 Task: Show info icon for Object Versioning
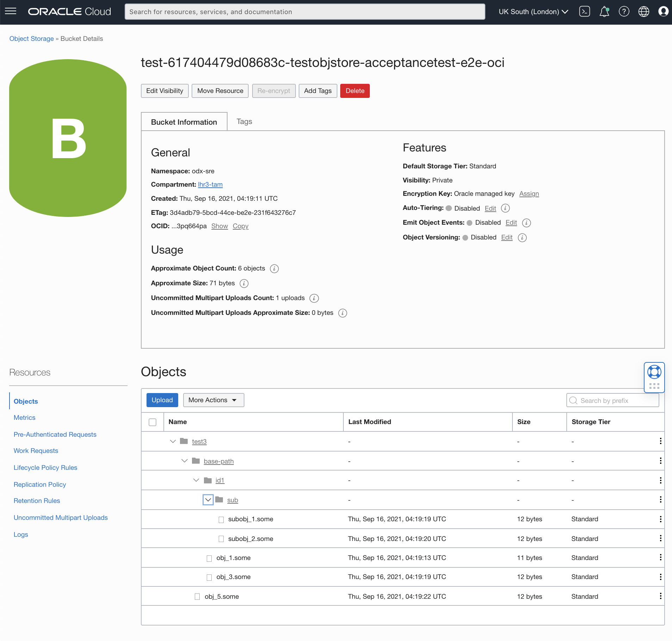[522, 238]
